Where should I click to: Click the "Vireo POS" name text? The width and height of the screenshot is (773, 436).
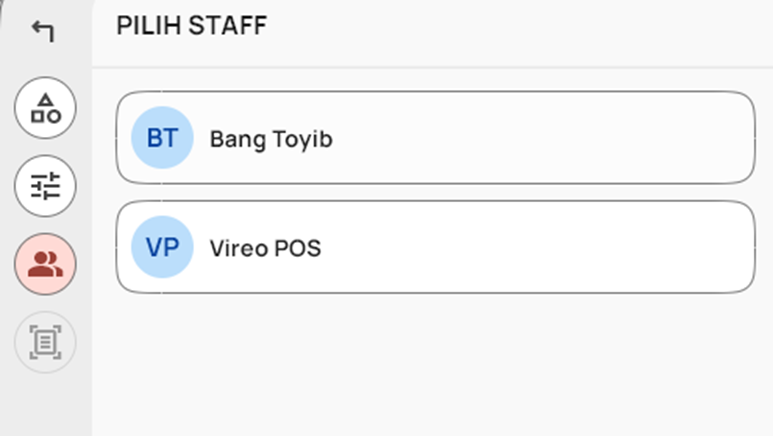tap(265, 248)
